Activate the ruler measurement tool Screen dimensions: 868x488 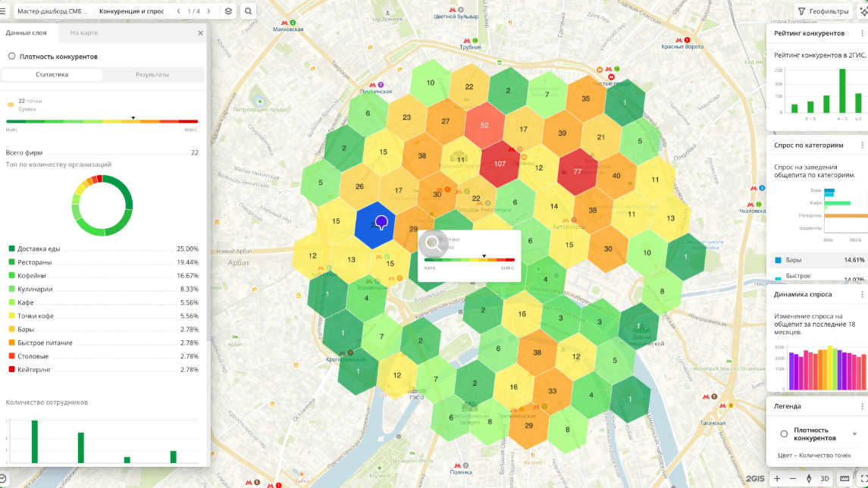[x=845, y=479]
